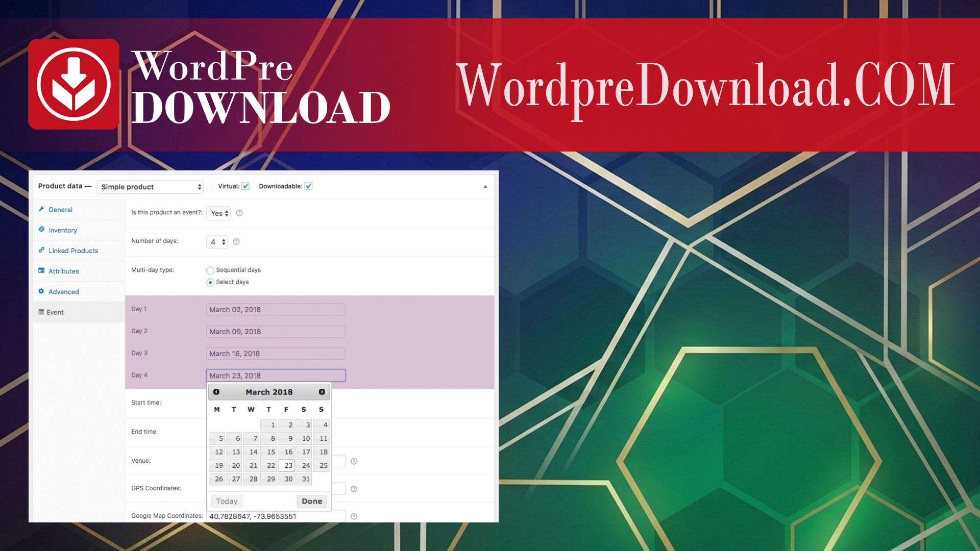
Task: Click the Advanced gear icon
Action: click(41, 291)
